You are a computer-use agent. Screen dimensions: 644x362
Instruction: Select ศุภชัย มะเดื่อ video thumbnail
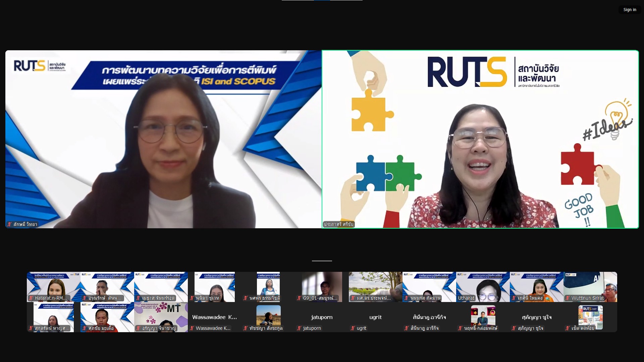point(107,317)
